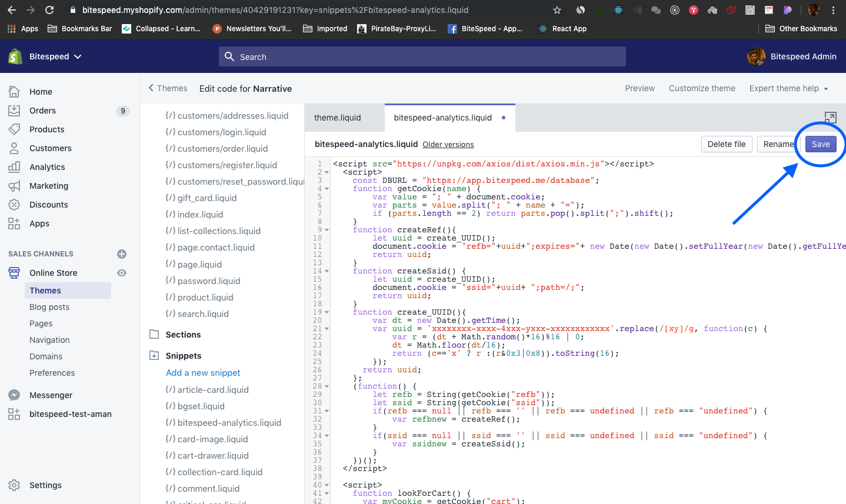The height and width of the screenshot is (504, 846).
Task: Open the Home sidebar icon
Action: (14, 92)
